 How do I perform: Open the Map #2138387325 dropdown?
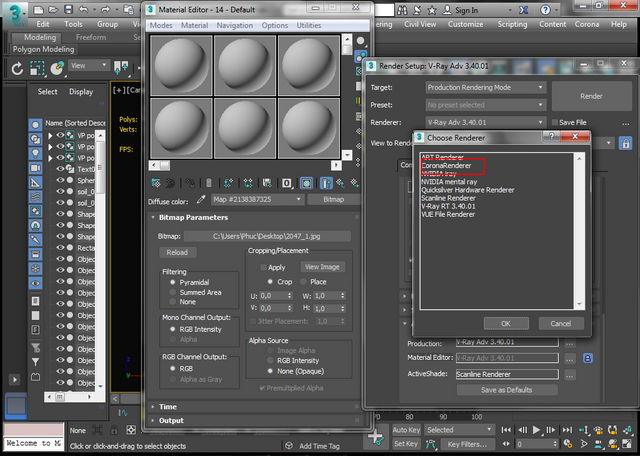(x=258, y=200)
